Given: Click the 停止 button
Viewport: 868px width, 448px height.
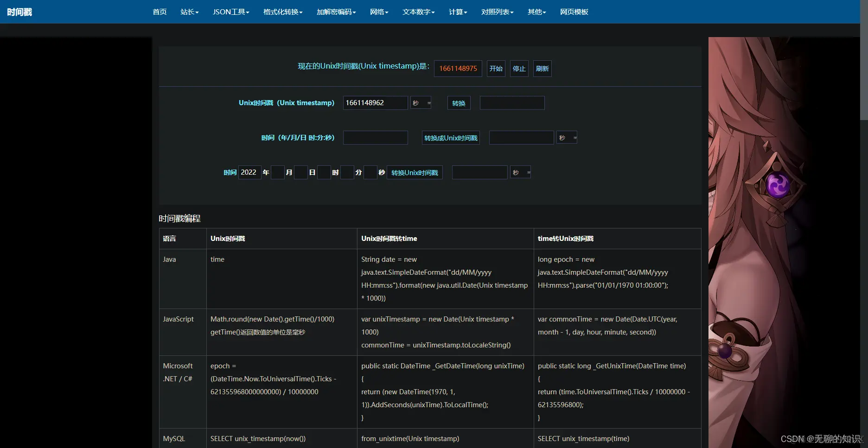Looking at the screenshot, I should click(519, 69).
